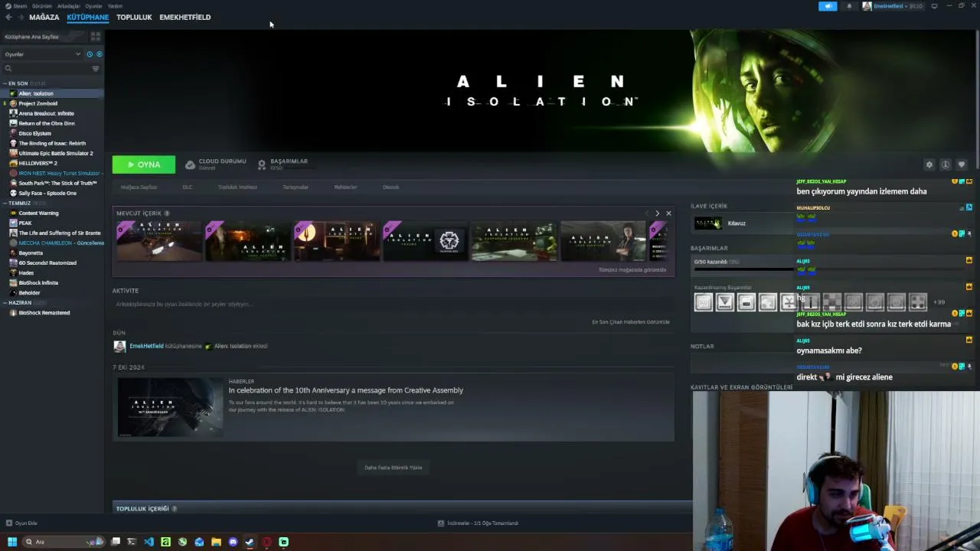Open the Oyunlar collection dropdown
Viewport: 980px width, 551px height.
[x=42, y=54]
